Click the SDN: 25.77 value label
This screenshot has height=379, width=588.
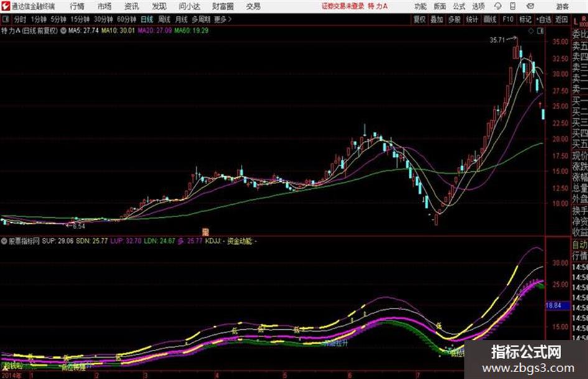(x=92, y=241)
